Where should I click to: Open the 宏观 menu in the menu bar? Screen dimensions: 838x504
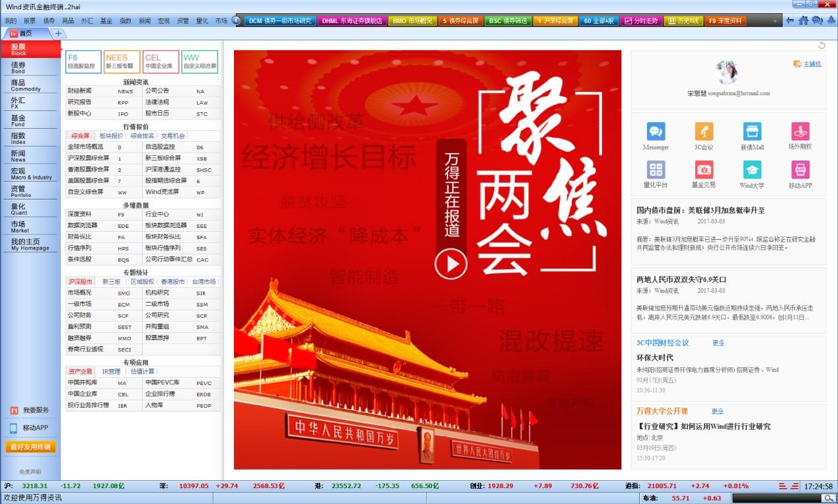coord(163,20)
